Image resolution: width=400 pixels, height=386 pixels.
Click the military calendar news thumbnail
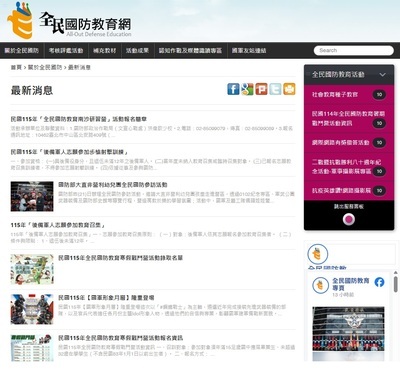pos(32,309)
